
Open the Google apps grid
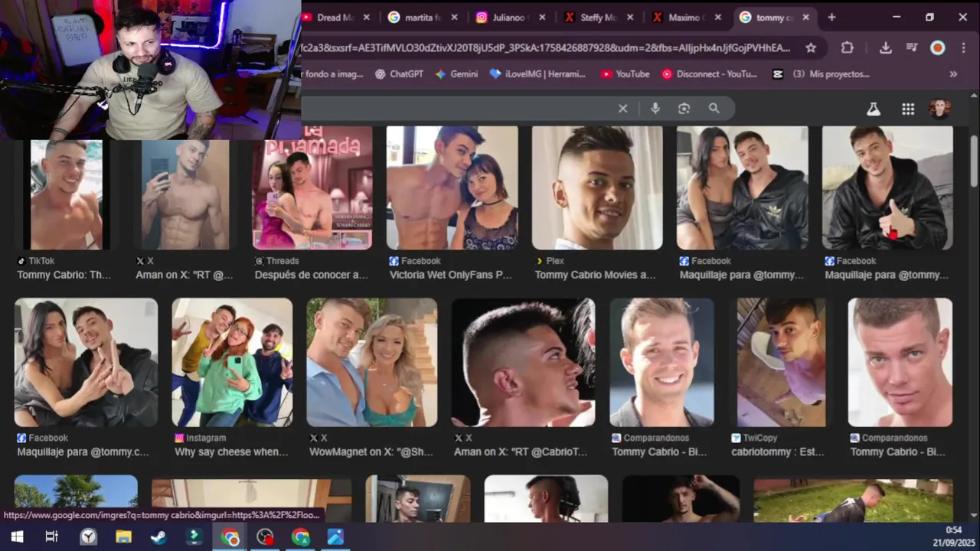[x=908, y=109]
